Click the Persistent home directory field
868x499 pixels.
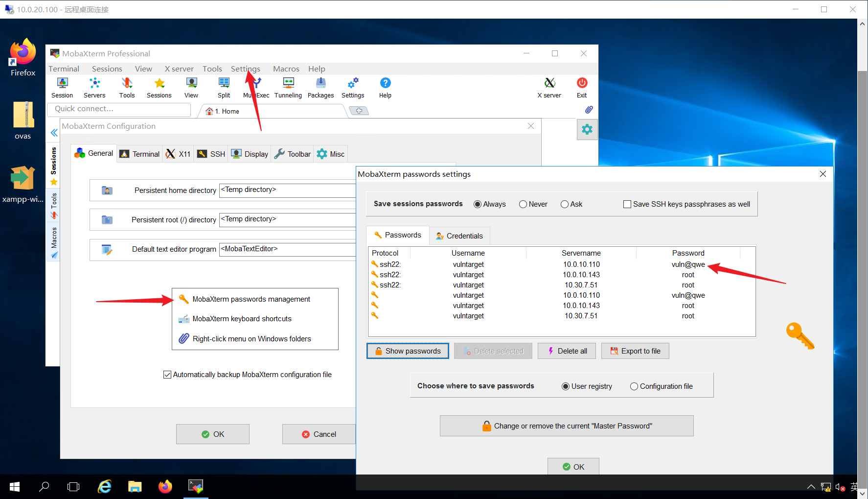coord(288,190)
